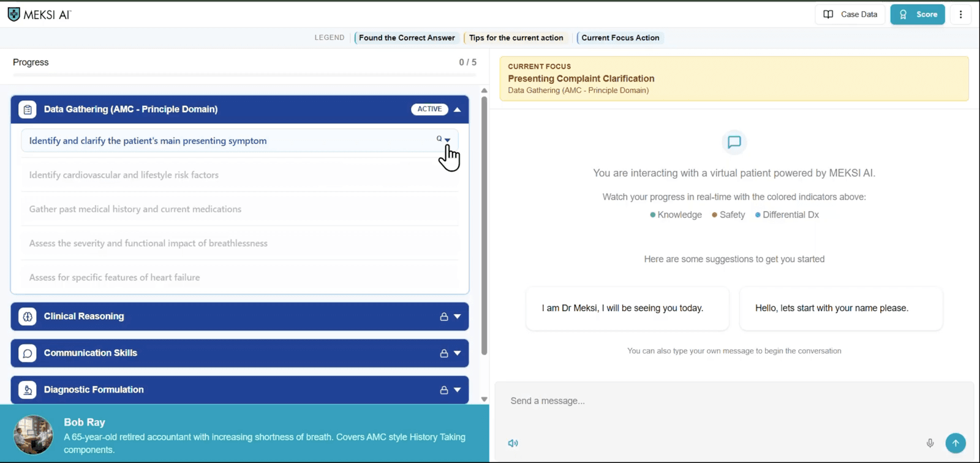
Task: Focus the 'Send a message...' input field
Action: 734,401
